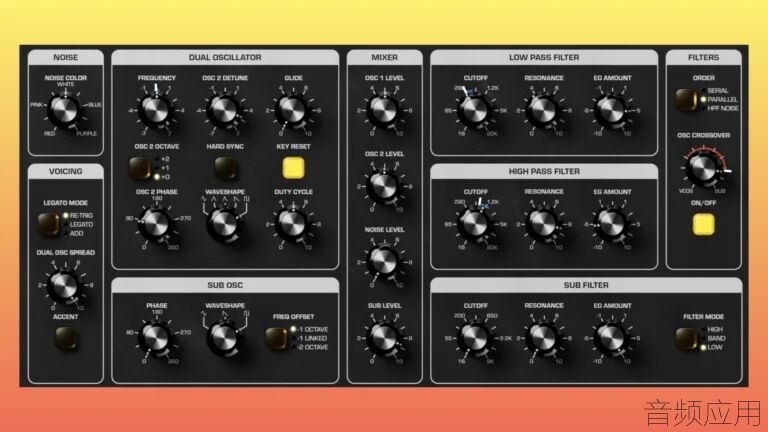The height and width of the screenshot is (432, 768).
Task: Select +2 OSC 2 octave option
Action: pyautogui.click(x=162, y=159)
